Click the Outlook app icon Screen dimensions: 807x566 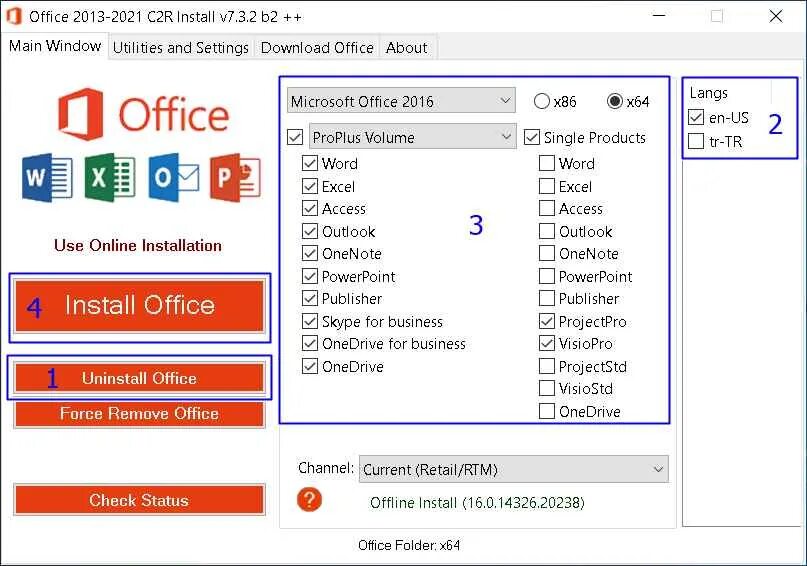tap(173, 178)
